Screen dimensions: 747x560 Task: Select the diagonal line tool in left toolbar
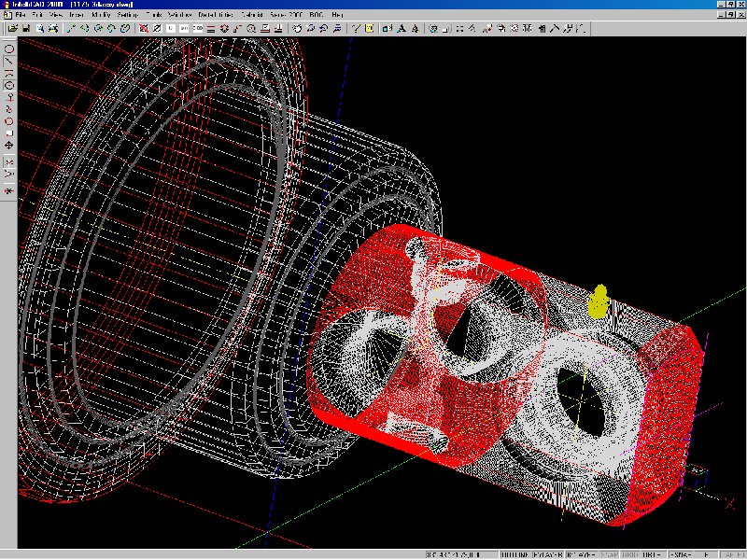[x=8, y=62]
